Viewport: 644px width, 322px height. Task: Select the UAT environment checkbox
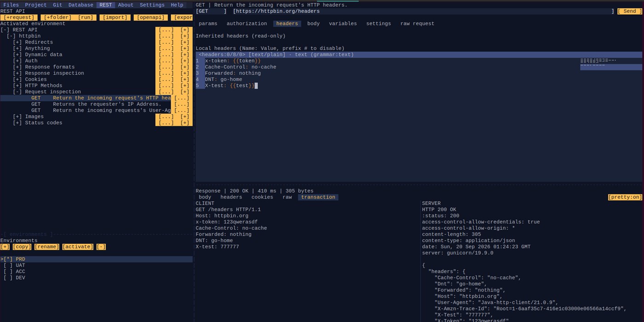8,265
